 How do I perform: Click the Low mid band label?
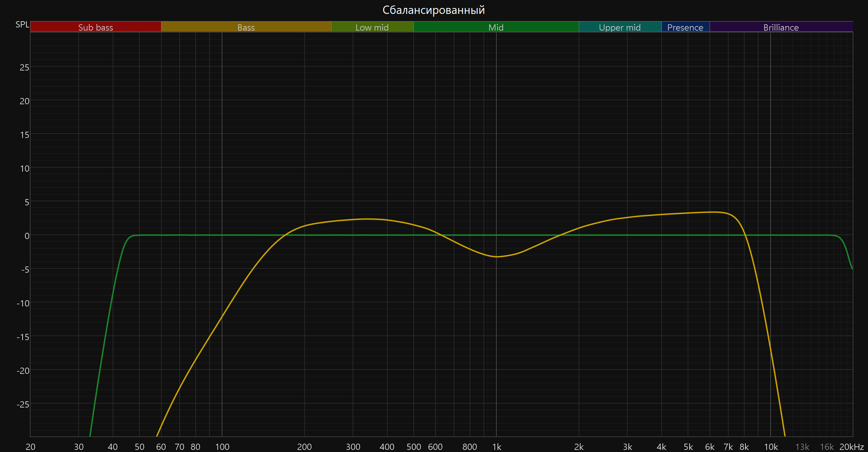(x=372, y=27)
